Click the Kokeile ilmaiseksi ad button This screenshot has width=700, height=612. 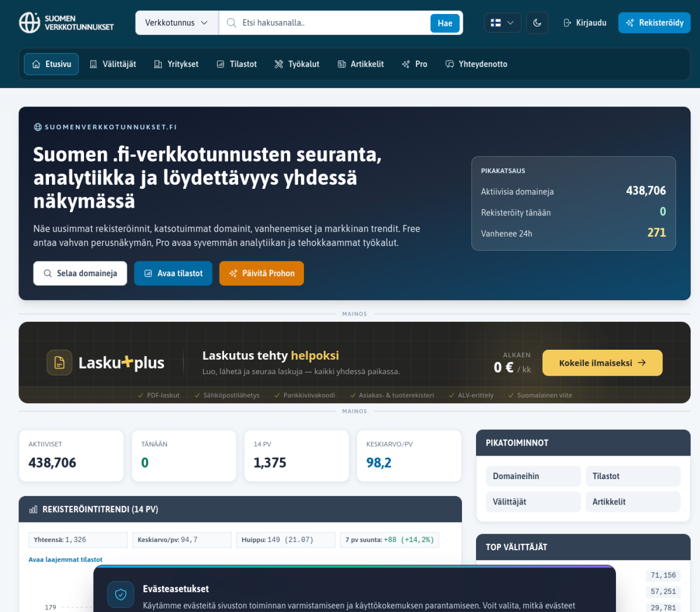(x=602, y=363)
